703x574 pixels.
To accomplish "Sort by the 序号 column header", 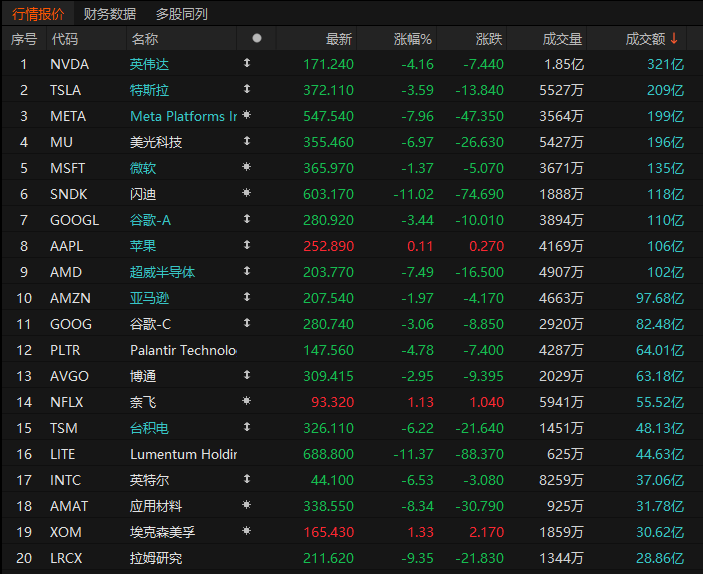I will click(24, 39).
